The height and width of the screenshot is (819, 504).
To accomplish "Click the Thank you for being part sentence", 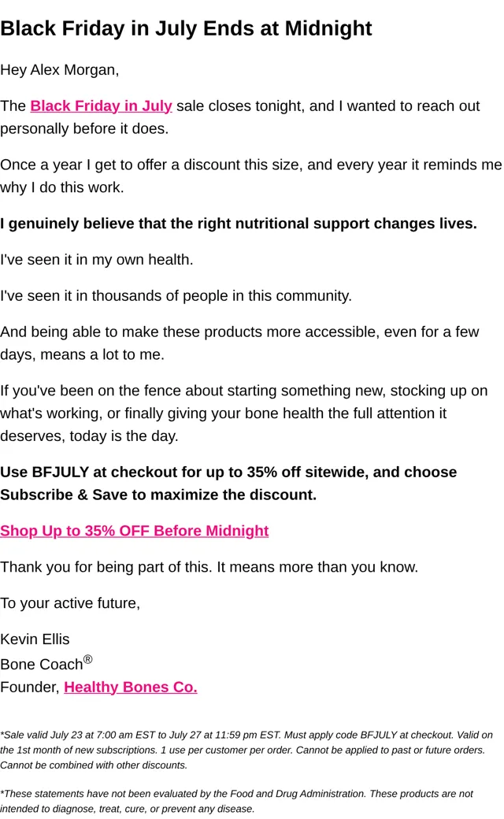I will pyautogui.click(x=209, y=567).
